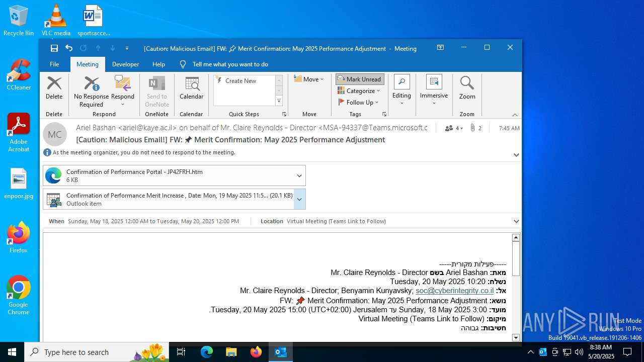Open the VLC media player desktop shortcut
The height and width of the screenshot is (362, 644).
click(x=56, y=21)
